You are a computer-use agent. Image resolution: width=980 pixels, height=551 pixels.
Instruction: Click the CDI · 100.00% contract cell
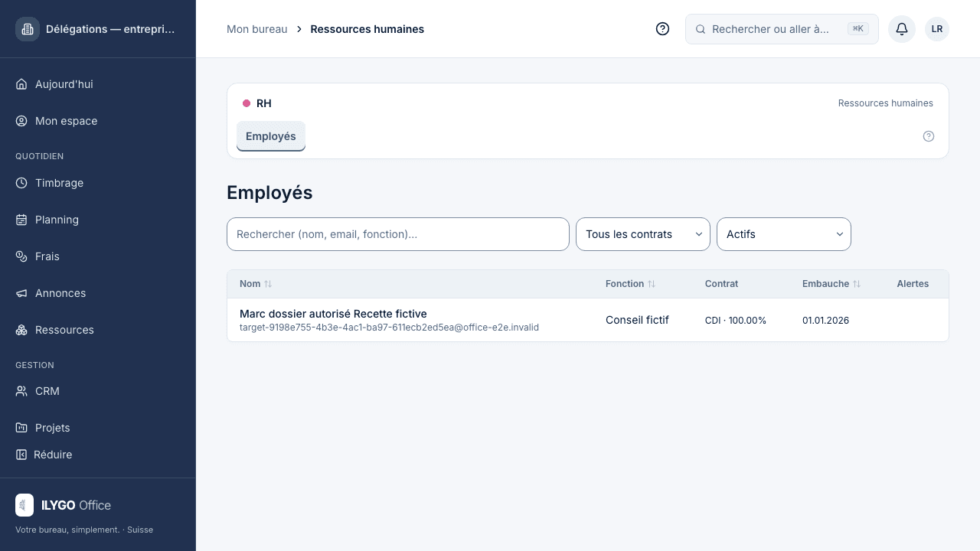736,321
